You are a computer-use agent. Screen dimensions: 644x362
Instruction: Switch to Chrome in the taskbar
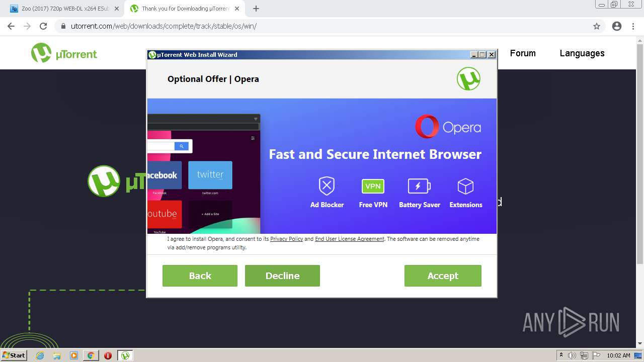[x=91, y=355]
